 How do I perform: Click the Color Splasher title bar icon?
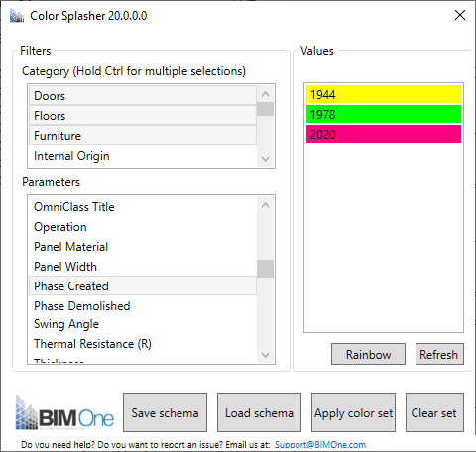coord(17,16)
